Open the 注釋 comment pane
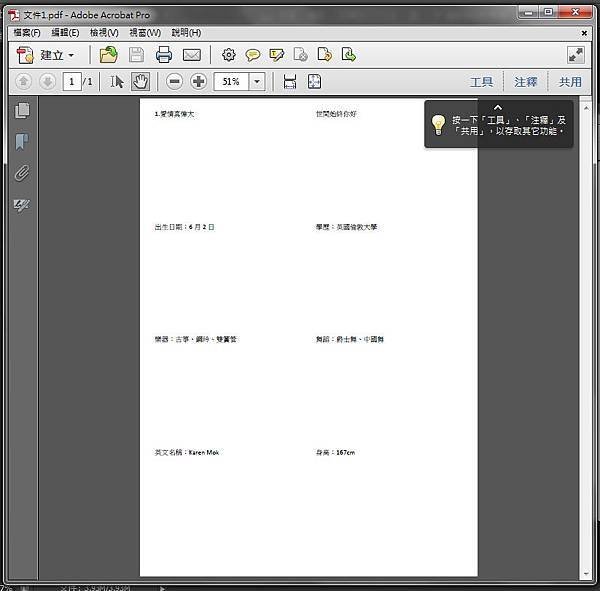 (x=526, y=82)
